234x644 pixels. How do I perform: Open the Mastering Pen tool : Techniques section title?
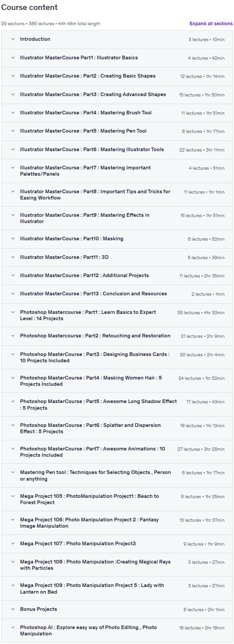[x=96, y=476]
